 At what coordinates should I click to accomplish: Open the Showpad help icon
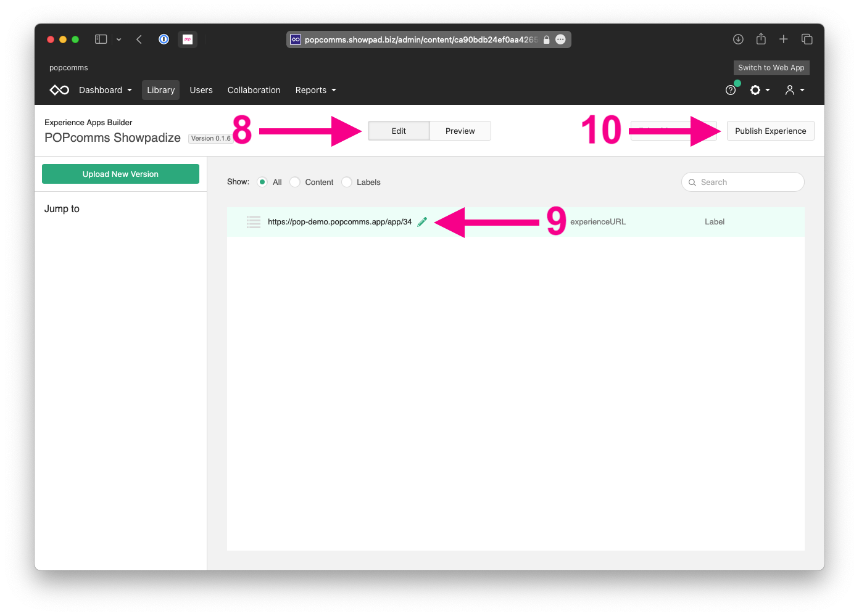tap(731, 90)
